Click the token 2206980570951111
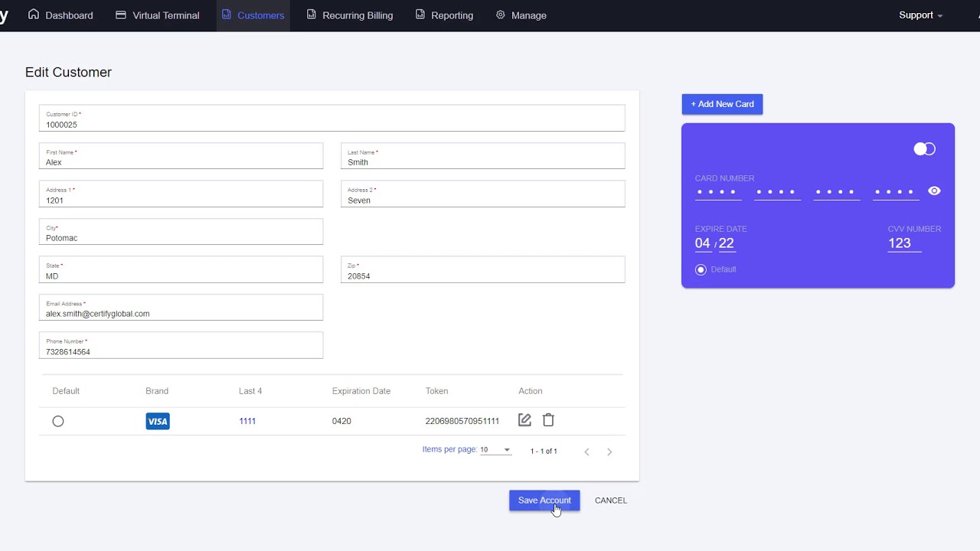This screenshot has height=551, width=980. pyautogui.click(x=462, y=422)
